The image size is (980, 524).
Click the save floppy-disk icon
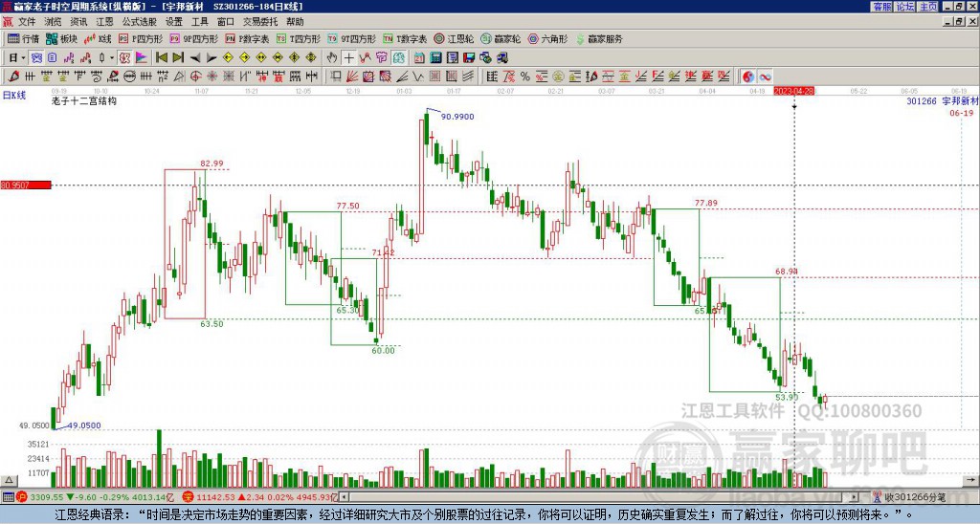pos(469,58)
